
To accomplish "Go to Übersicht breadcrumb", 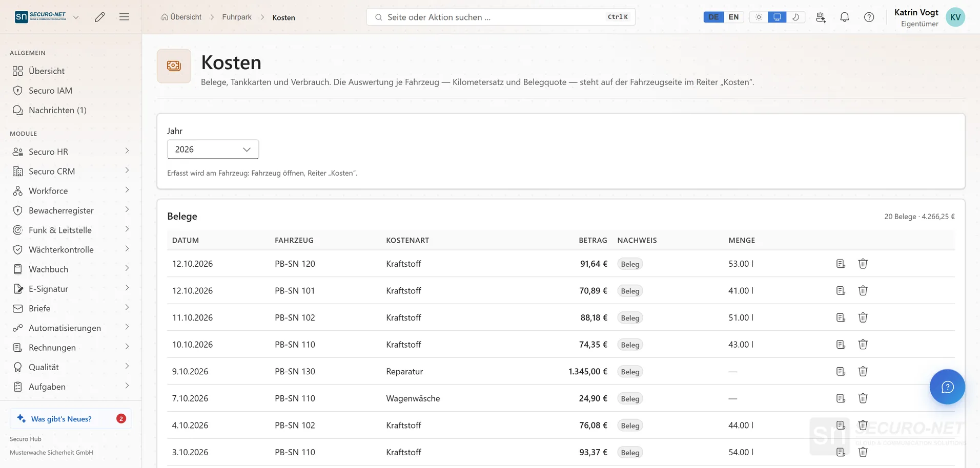I will tap(181, 17).
